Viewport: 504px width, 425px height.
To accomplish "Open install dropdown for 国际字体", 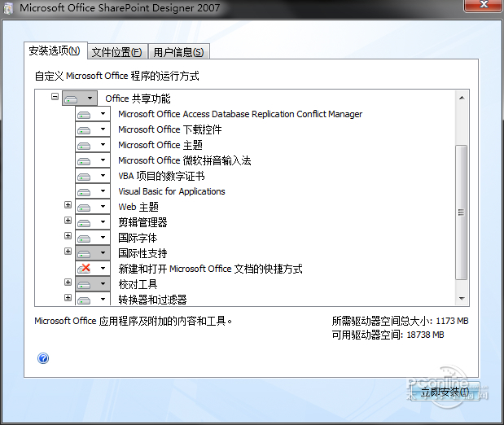I will (x=93, y=238).
